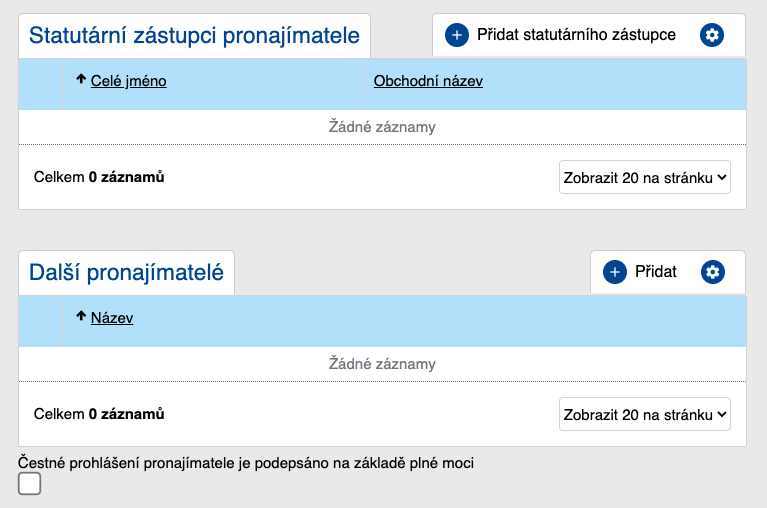Select the Další pronajímatelé tab heading

pyautogui.click(x=126, y=273)
